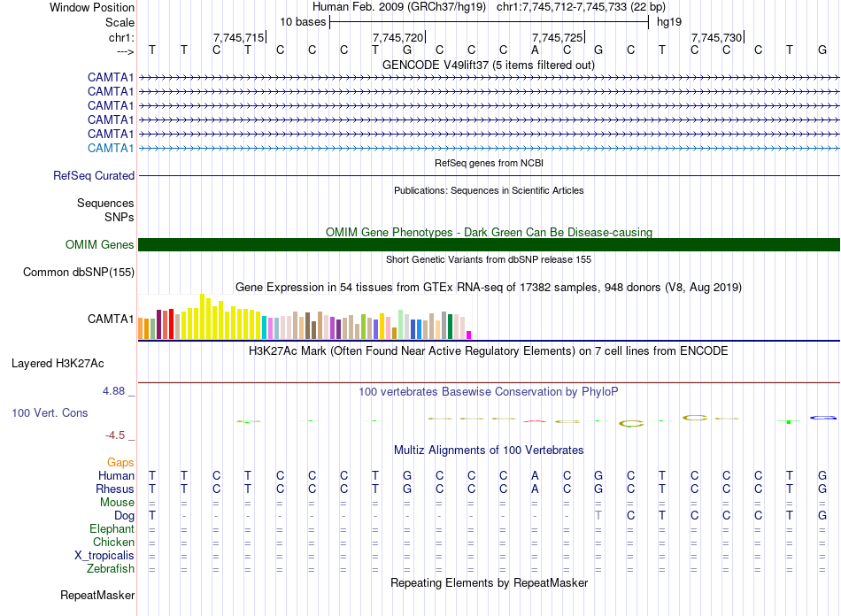The image size is (841, 616).
Task: Click the tallest yellow GTEx expression bar
Action: coord(203,316)
